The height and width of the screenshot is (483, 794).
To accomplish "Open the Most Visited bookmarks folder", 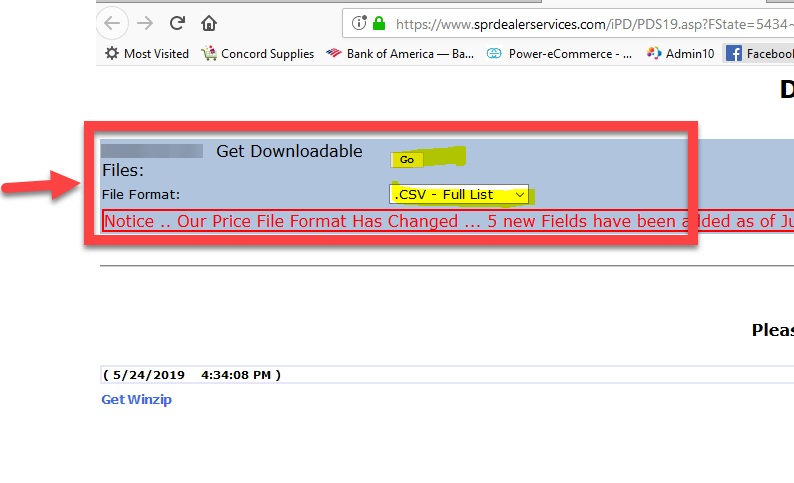I will tap(146, 54).
